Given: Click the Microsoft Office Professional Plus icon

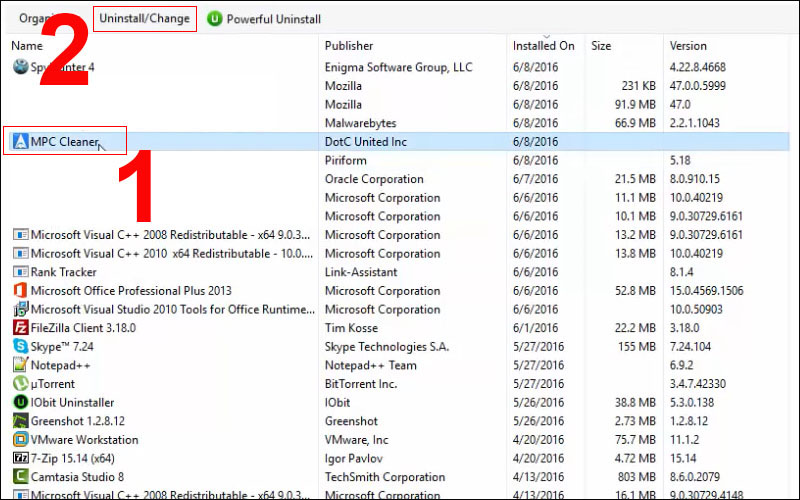Looking at the screenshot, I should (20, 291).
